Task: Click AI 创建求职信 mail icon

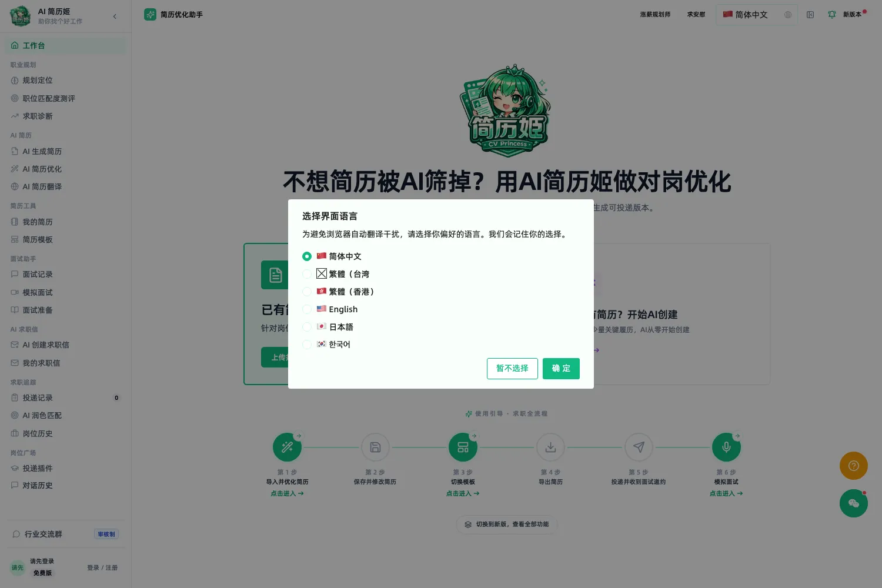Action: (x=15, y=345)
